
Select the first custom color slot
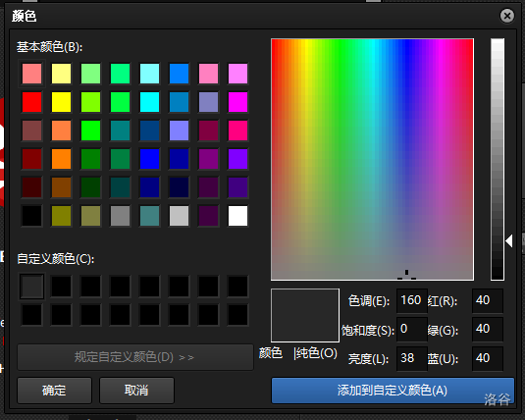point(31,287)
